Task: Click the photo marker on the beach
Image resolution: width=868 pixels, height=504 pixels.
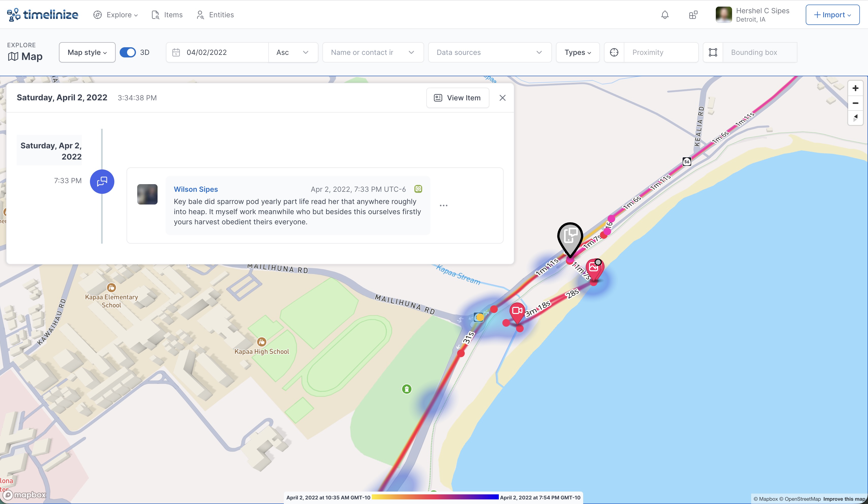Action: click(594, 268)
